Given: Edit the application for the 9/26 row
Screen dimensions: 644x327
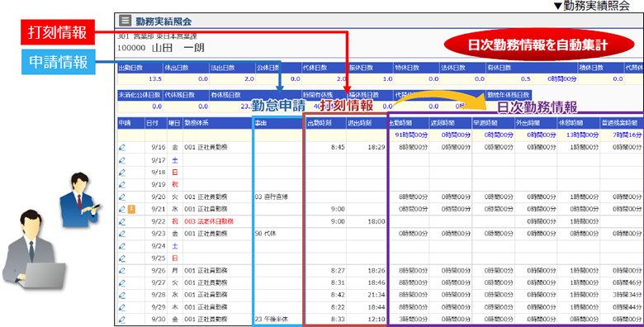Looking at the screenshot, I should point(122,271).
